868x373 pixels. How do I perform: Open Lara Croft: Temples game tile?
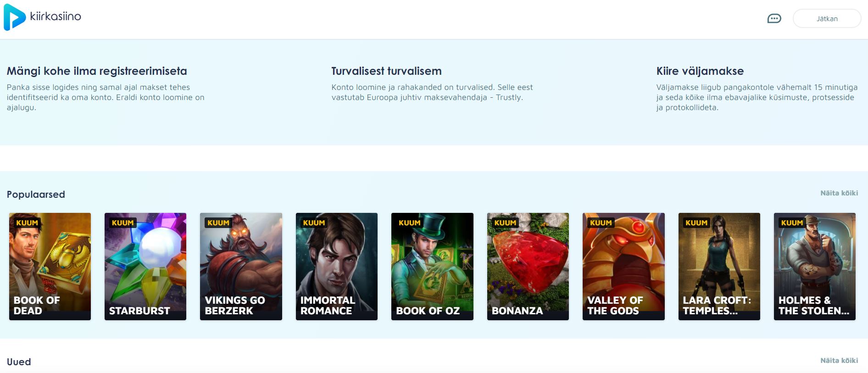click(719, 267)
